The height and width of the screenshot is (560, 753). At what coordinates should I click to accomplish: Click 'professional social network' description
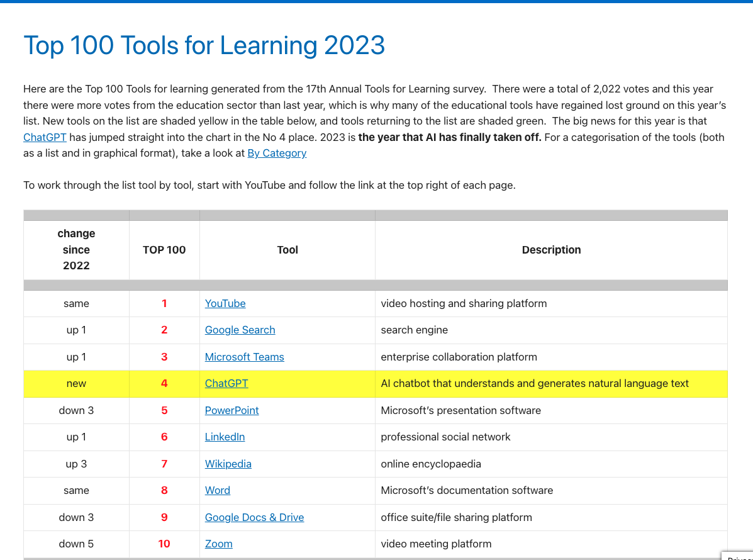pos(445,437)
